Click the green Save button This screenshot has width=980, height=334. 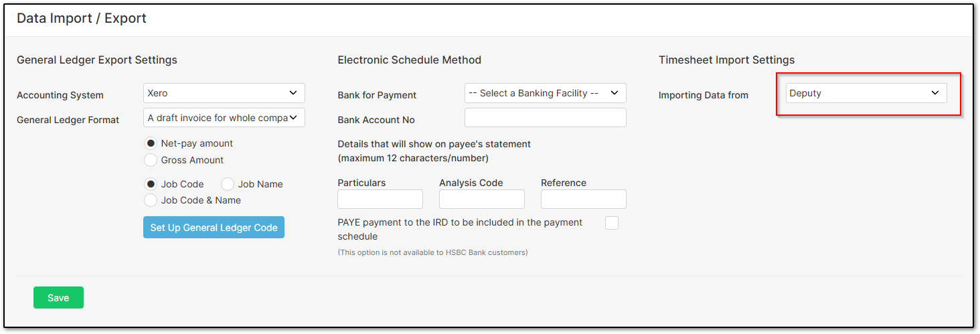pyautogui.click(x=58, y=298)
